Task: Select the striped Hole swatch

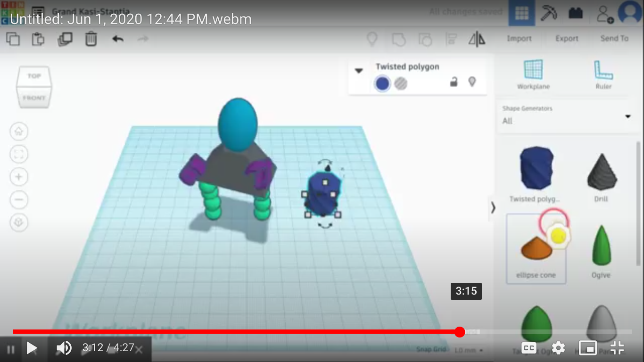Action: [x=401, y=84]
